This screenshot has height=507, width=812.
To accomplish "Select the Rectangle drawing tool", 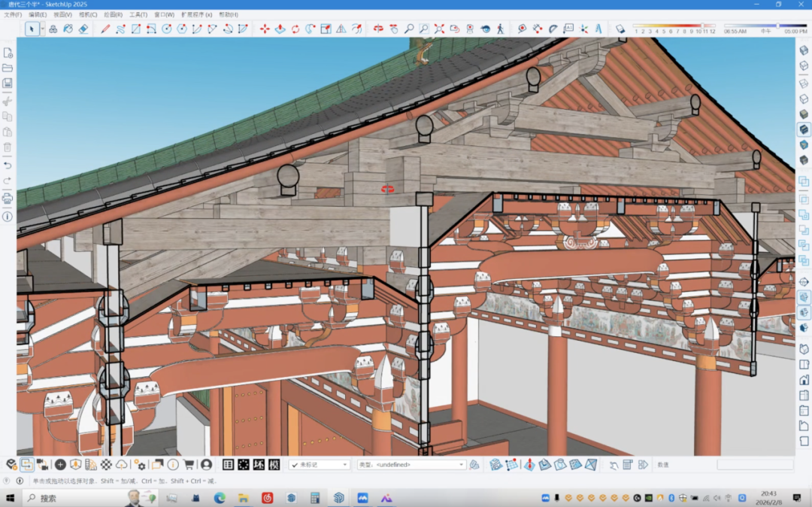I will pos(135,29).
